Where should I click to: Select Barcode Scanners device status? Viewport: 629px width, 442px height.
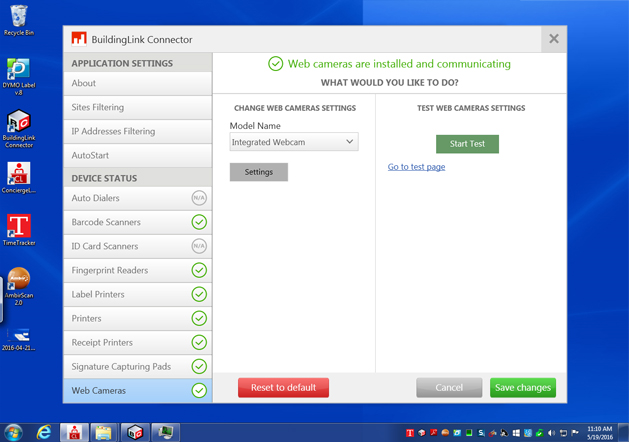point(138,222)
